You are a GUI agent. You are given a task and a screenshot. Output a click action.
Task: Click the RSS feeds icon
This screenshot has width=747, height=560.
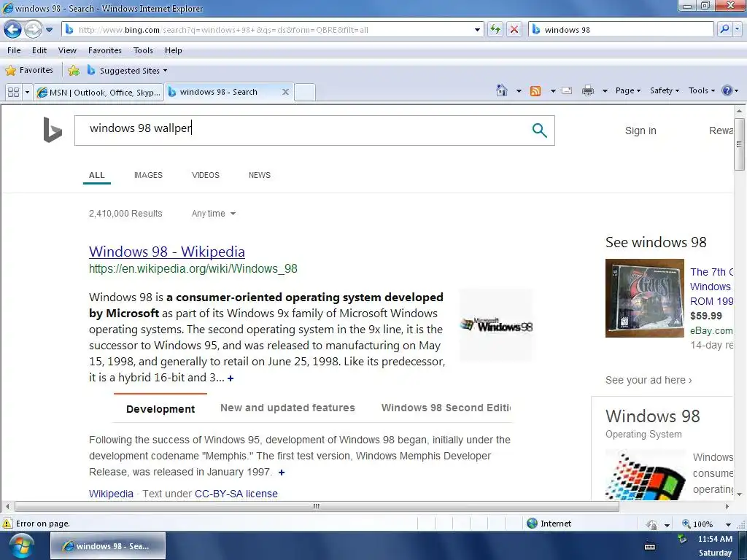click(x=535, y=90)
